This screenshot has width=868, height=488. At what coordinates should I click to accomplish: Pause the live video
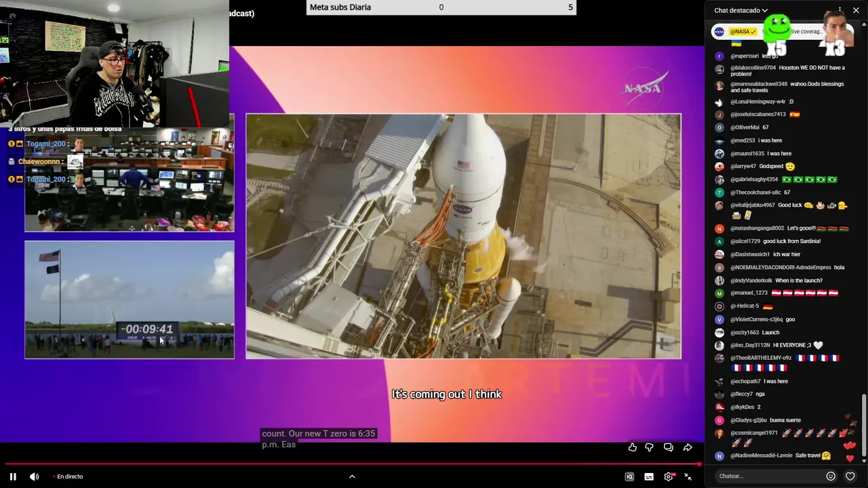tap(13, 476)
